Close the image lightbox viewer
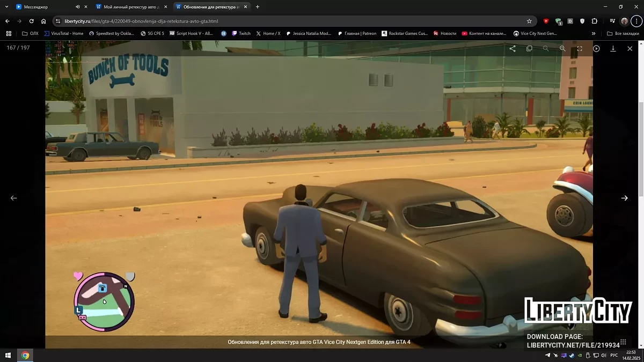Image resolution: width=644 pixels, height=362 pixels. [630, 48]
